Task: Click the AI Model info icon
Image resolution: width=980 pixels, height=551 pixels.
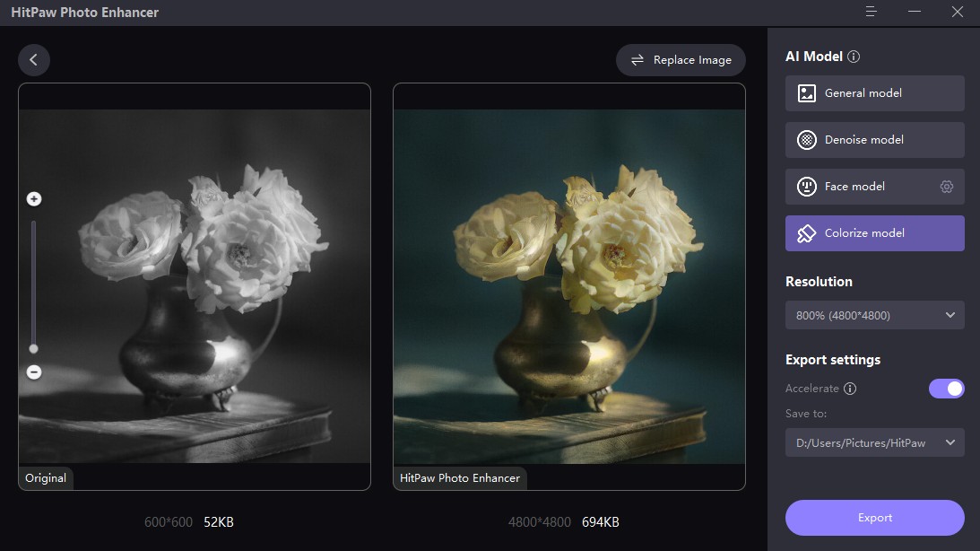Action: 853,57
